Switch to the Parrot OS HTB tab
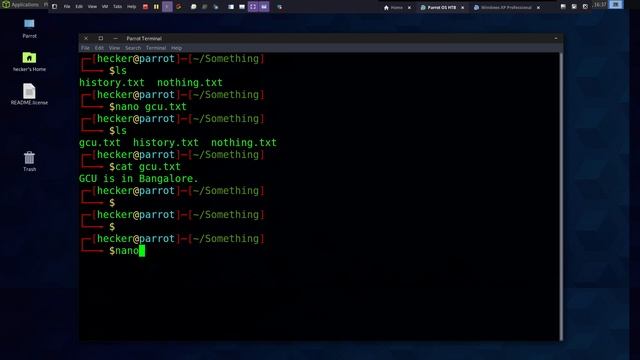Viewport: 640px width, 360px height. [438, 7]
